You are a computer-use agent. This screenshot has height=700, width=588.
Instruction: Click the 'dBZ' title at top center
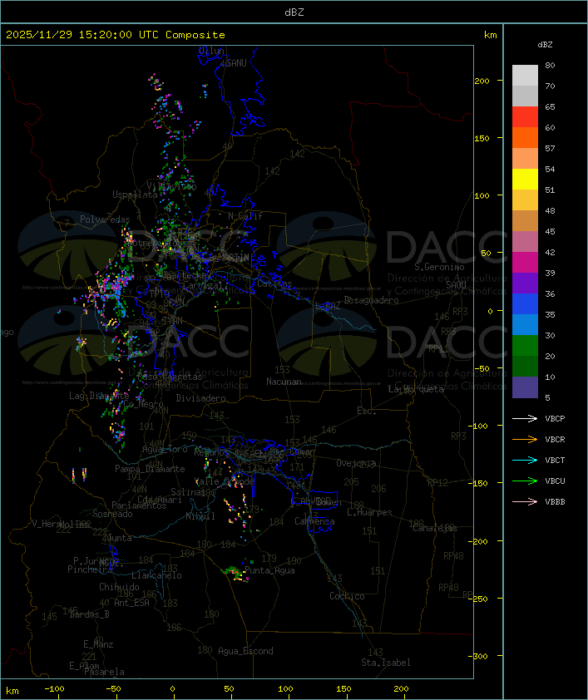(x=294, y=12)
